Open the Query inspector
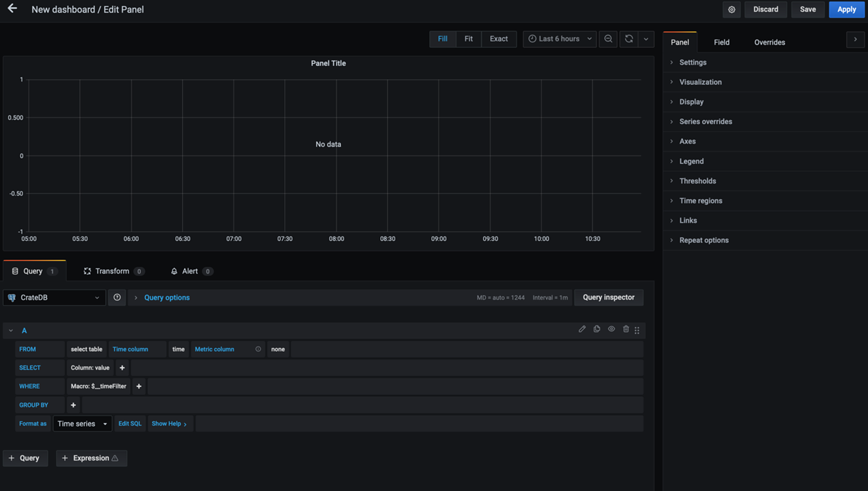 click(609, 298)
